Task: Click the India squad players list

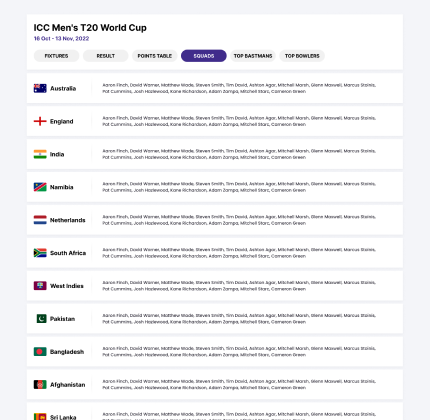Action: click(x=239, y=154)
